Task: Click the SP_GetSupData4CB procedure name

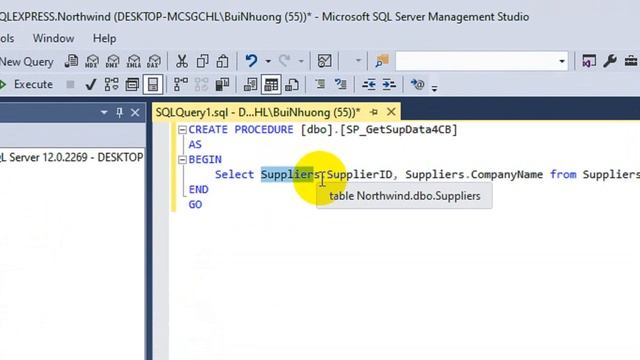Action: coord(399,130)
